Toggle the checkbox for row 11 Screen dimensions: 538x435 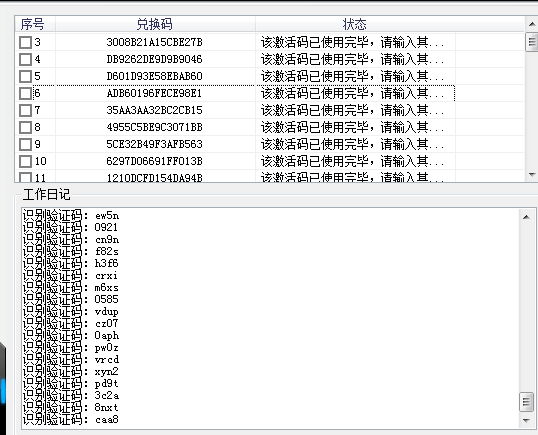point(25,177)
